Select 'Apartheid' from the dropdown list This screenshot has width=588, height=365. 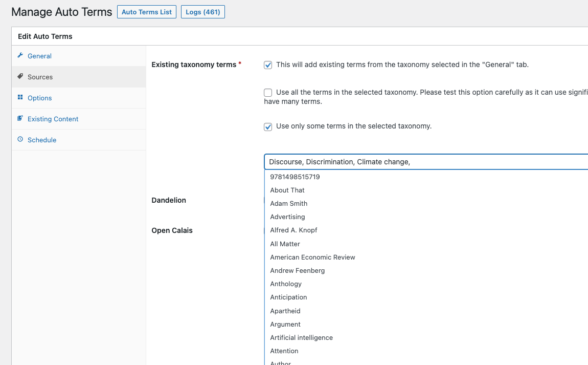(x=285, y=311)
